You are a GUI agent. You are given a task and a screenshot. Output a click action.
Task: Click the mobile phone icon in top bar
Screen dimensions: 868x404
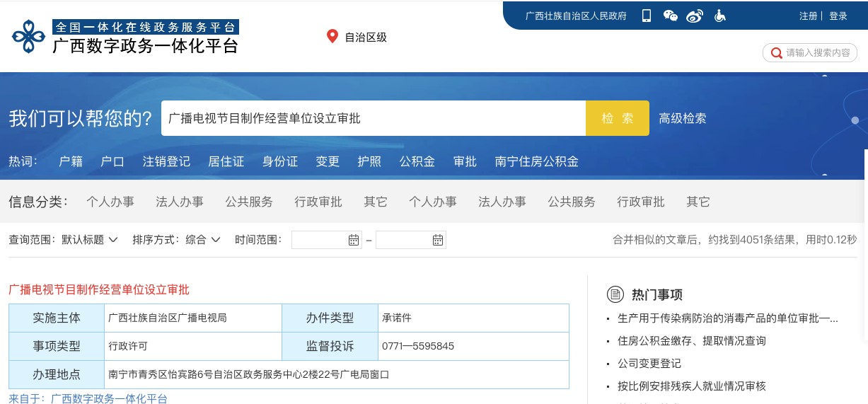pyautogui.click(x=647, y=16)
